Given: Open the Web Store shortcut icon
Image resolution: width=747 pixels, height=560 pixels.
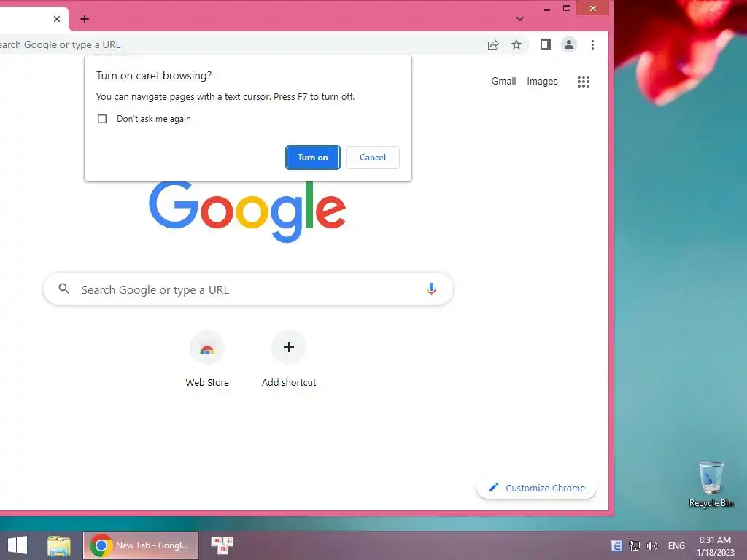Looking at the screenshot, I should (206, 347).
